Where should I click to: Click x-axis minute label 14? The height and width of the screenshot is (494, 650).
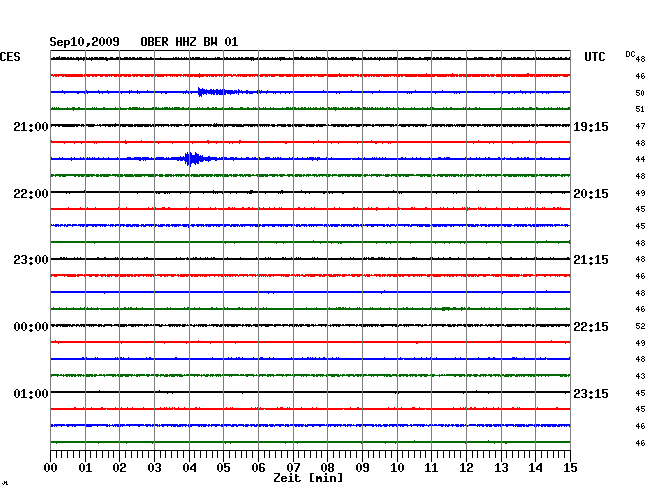535,468
